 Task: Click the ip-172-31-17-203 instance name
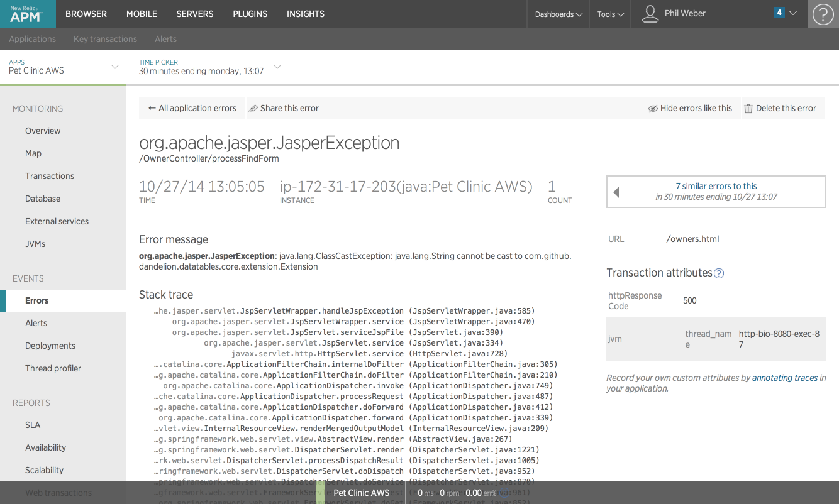406,186
